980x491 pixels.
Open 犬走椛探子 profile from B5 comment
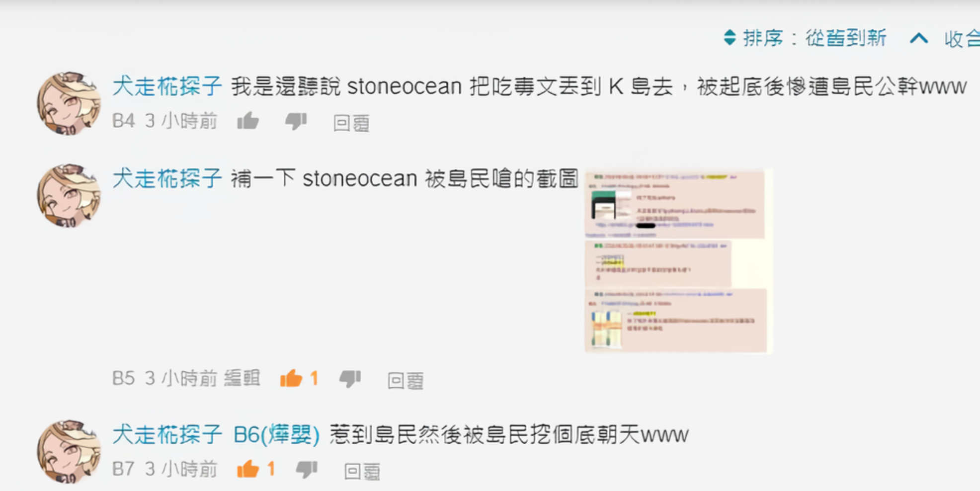coord(167,178)
